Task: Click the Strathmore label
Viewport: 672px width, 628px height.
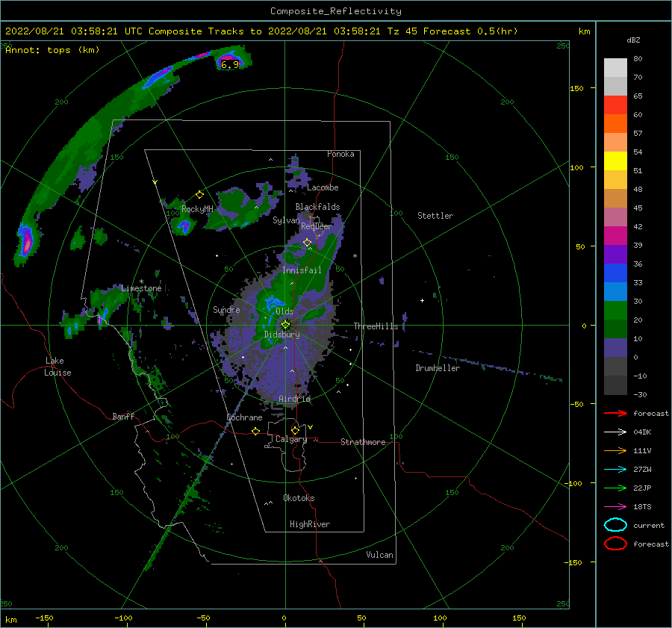Action: (x=363, y=442)
